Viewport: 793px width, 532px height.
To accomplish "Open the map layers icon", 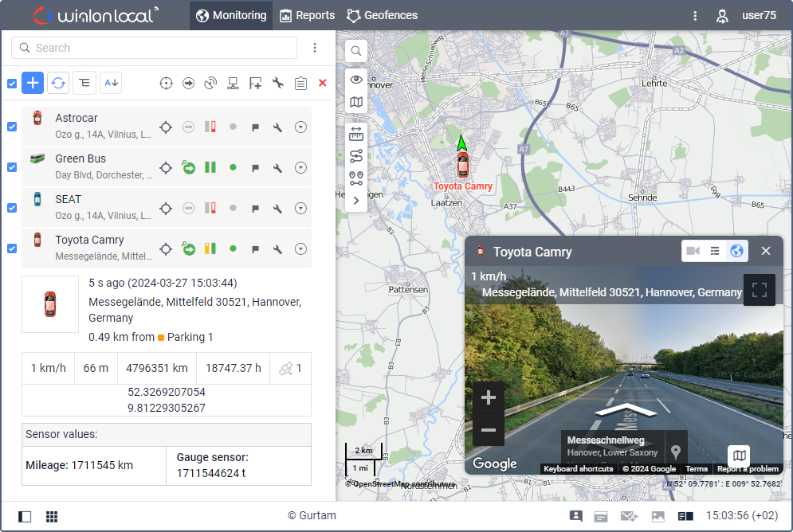I will [356, 102].
